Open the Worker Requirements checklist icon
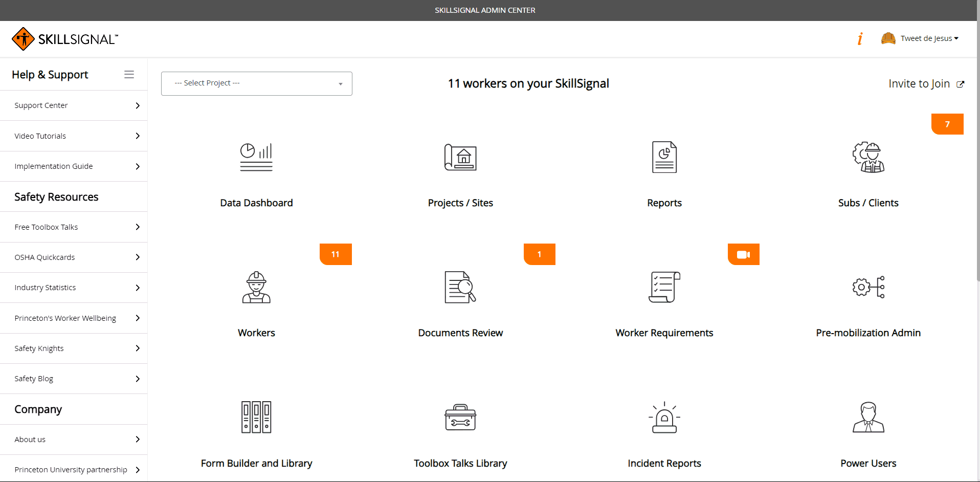 point(664,287)
